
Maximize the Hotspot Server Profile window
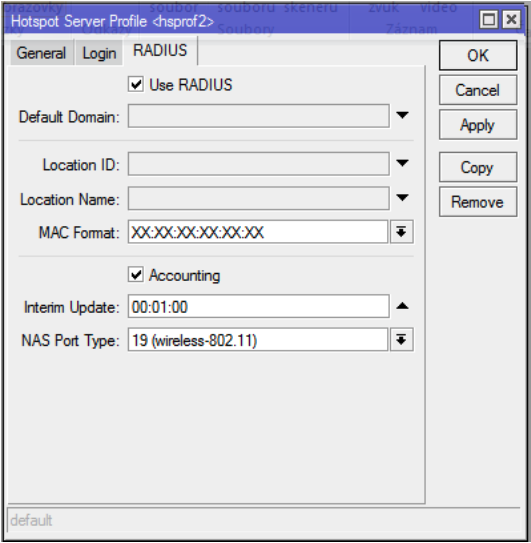[x=488, y=19]
